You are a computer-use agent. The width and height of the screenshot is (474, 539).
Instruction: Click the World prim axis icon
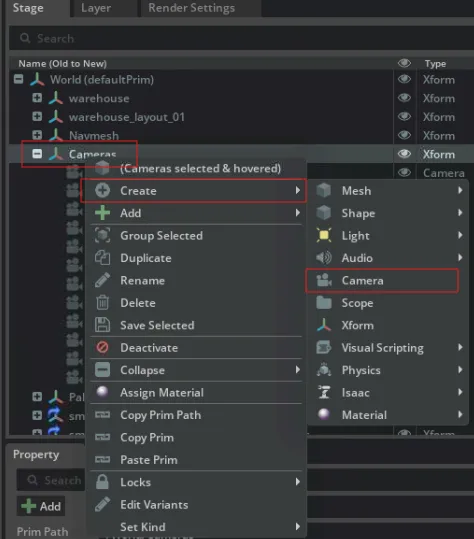point(37,79)
